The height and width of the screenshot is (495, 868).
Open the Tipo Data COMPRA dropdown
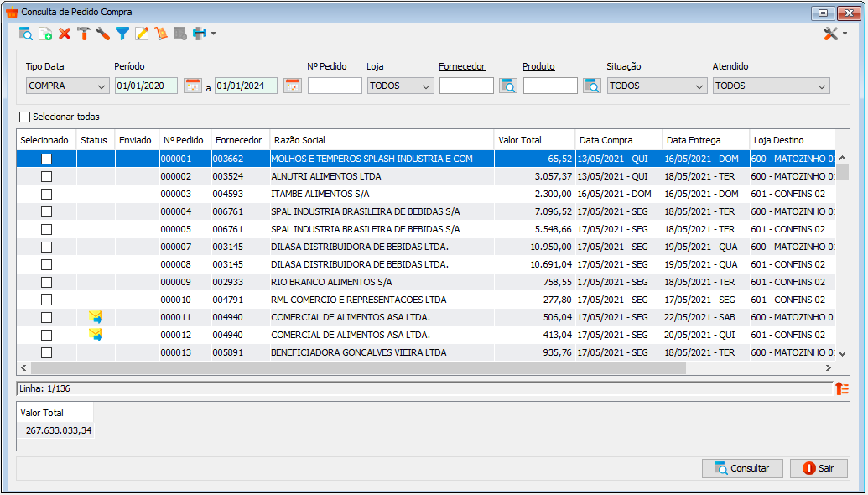tap(68, 86)
